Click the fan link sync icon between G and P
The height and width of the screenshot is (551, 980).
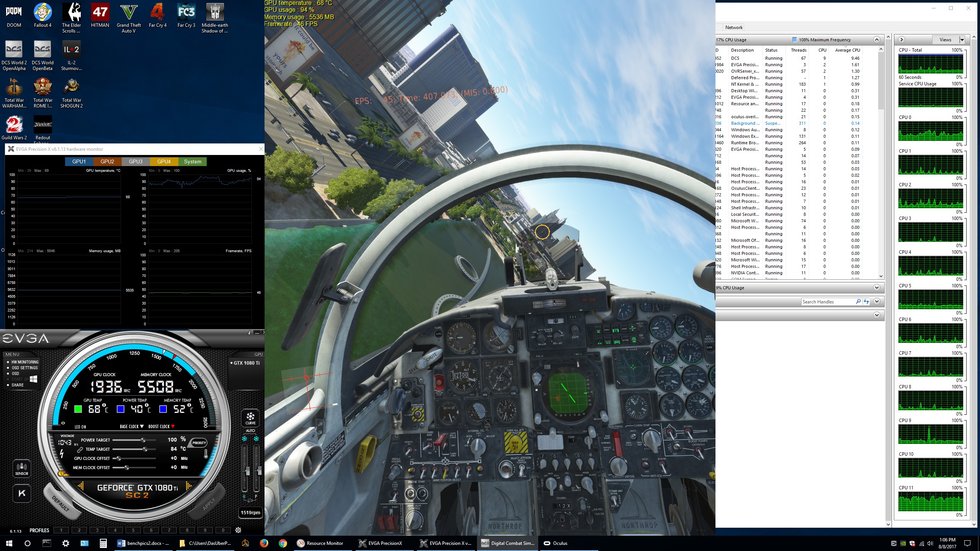point(250,500)
